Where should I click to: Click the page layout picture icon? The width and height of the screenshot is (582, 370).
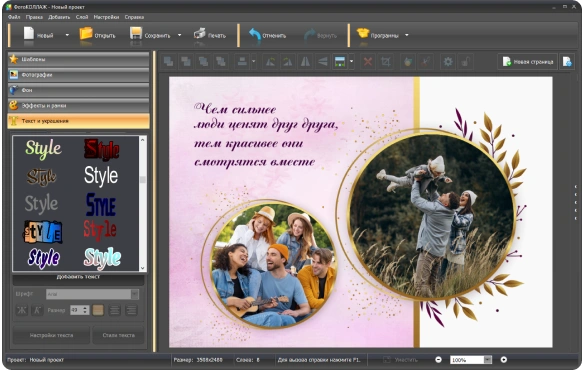pyautogui.click(x=340, y=61)
